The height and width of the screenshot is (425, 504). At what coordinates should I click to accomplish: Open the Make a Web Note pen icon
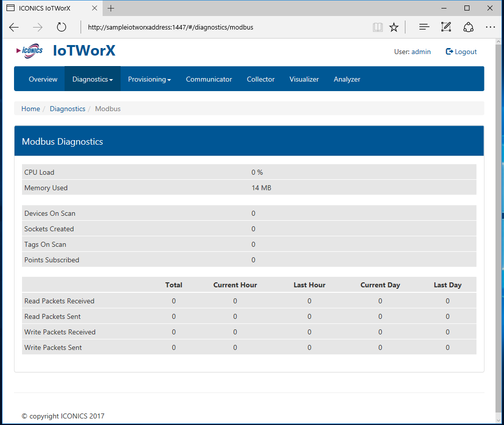coord(446,27)
